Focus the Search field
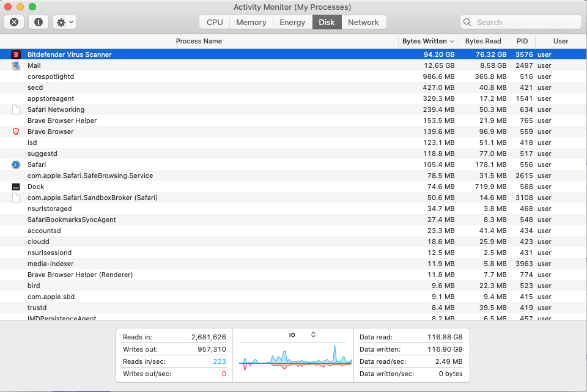Screen dimensions: 587x392 521,22
